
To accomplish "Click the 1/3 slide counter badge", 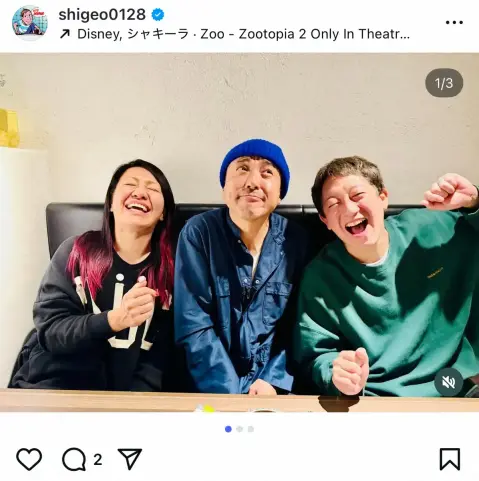I will (444, 83).
